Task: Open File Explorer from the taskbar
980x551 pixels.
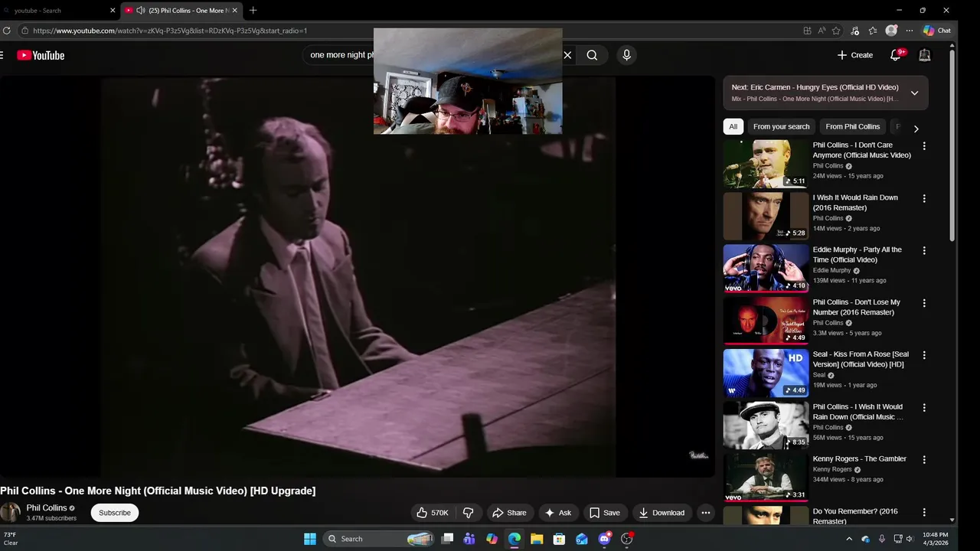Action: pyautogui.click(x=537, y=539)
